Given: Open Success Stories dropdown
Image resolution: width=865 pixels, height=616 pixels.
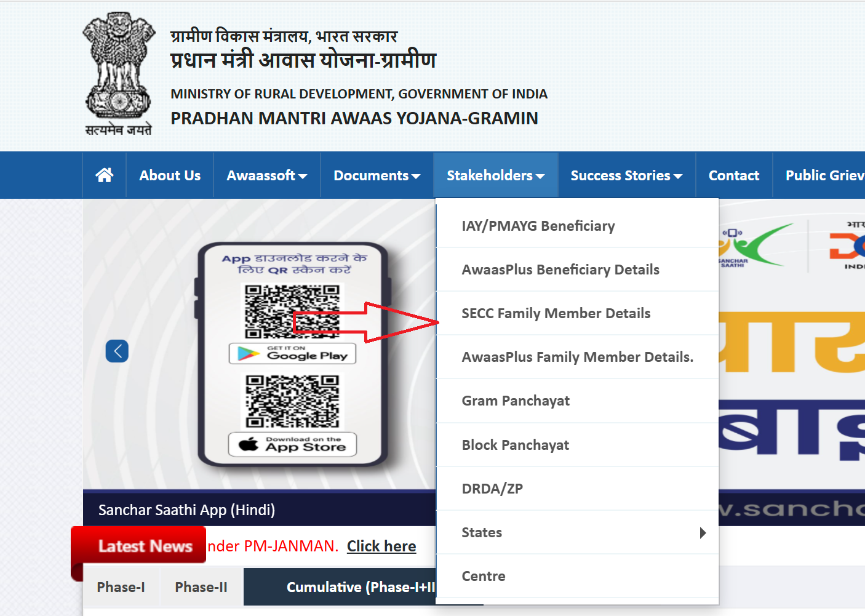Looking at the screenshot, I should (x=626, y=175).
